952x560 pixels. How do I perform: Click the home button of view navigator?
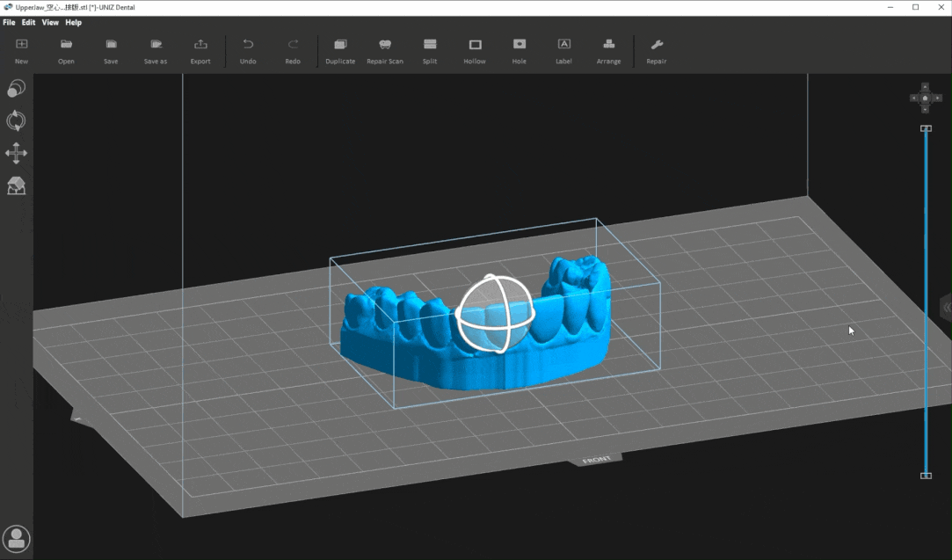click(925, 98)
